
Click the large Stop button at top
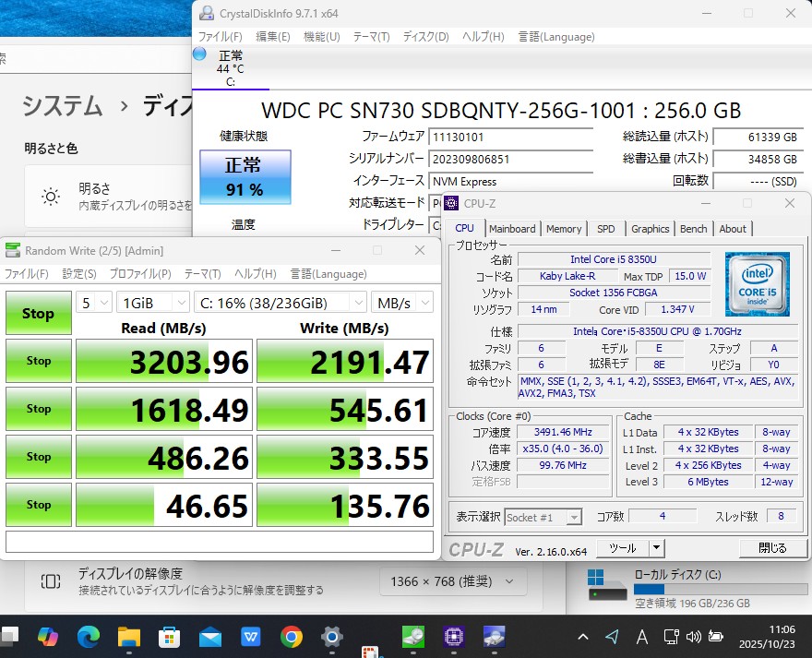(x=38, y=313)
